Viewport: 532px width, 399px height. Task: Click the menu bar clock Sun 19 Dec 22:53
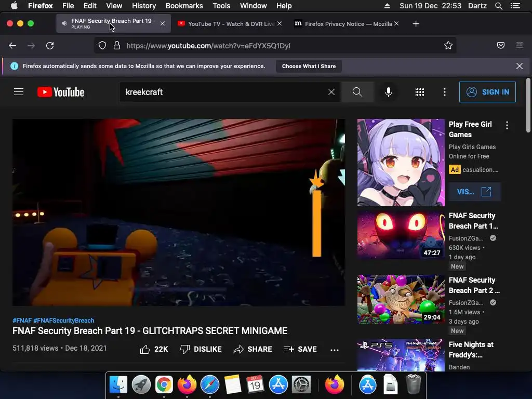[x=430, y=6]
